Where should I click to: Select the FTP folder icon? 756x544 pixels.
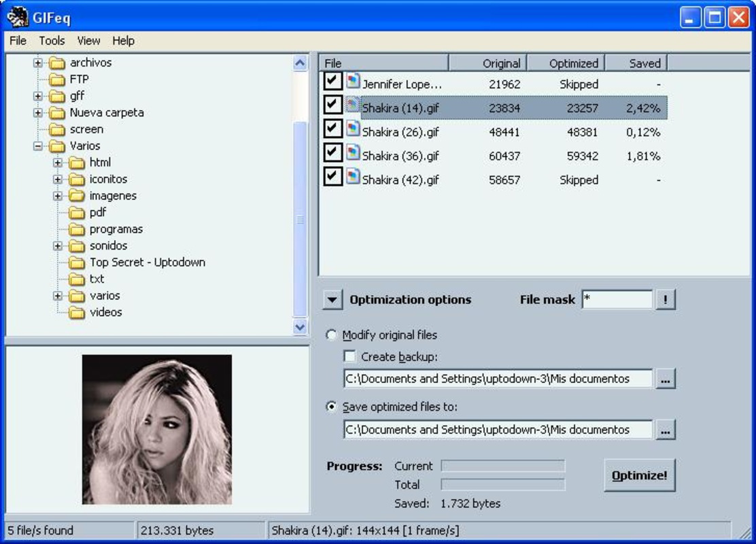click(x=57, y=79)
